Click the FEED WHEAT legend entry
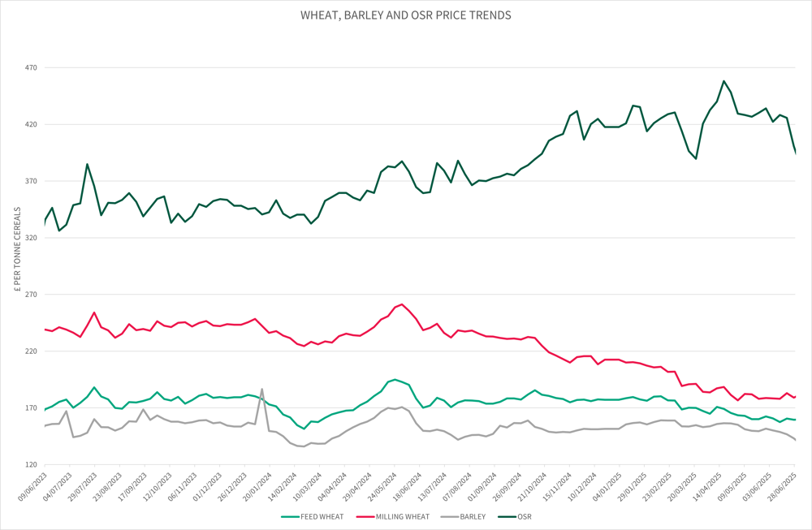The height and width of the screenshot is (530, 812). [324, 515]
